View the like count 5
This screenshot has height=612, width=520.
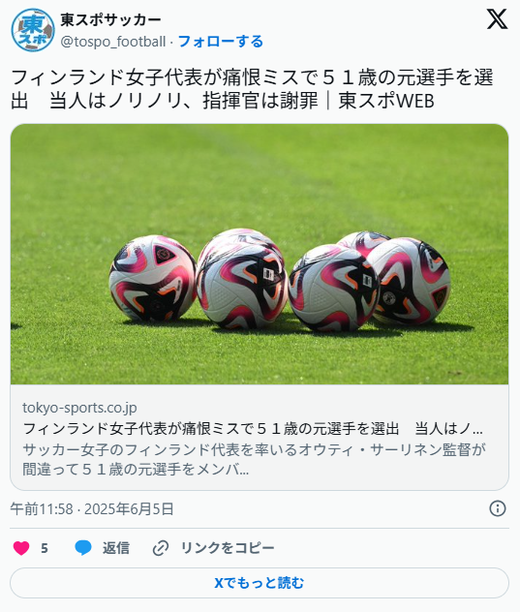(45, 548)
